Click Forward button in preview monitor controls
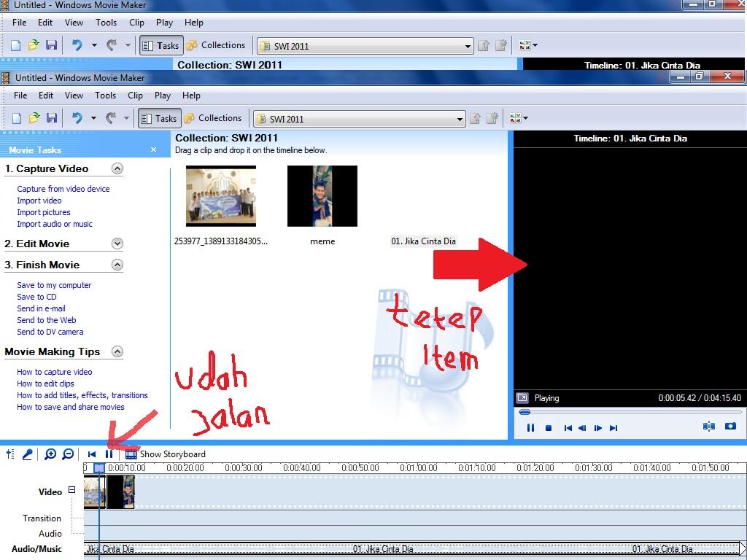This screenshot has height=560, width=747. tap(614, 427)
